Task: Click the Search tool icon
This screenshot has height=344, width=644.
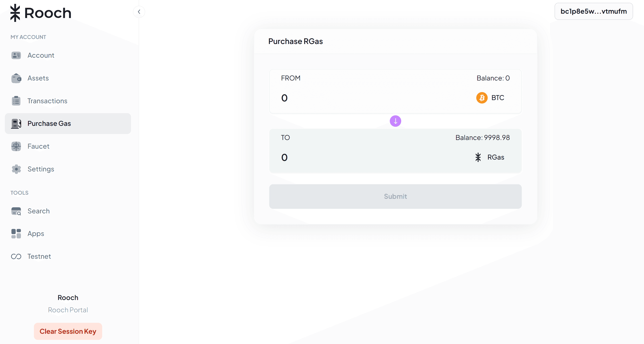Action: pos(16,211)
